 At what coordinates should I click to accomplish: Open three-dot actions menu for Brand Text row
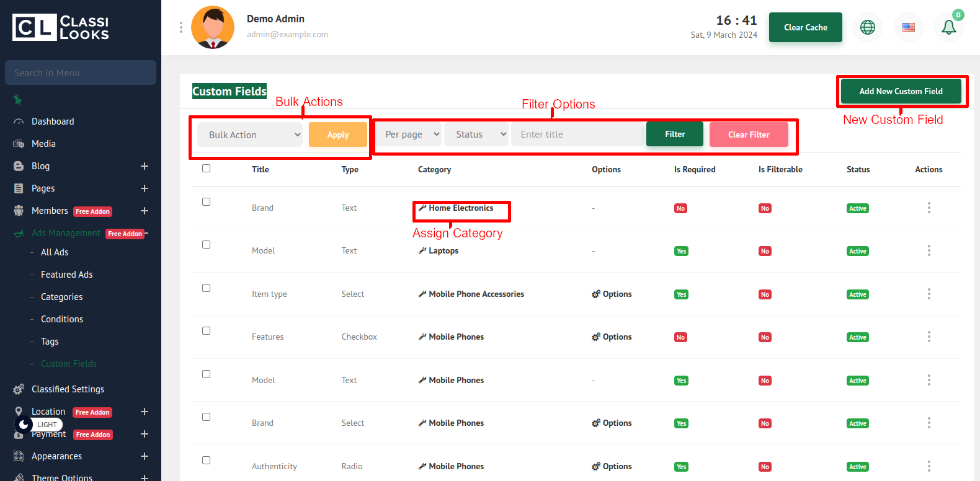929,208
